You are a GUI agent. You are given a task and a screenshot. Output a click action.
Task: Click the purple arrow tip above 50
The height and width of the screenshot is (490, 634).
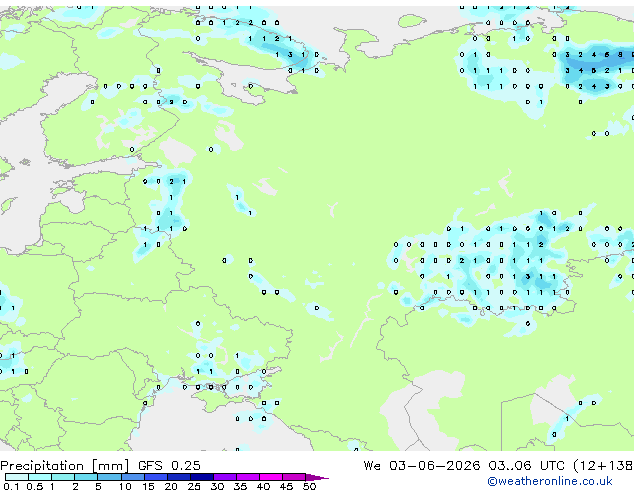(317, 477)
